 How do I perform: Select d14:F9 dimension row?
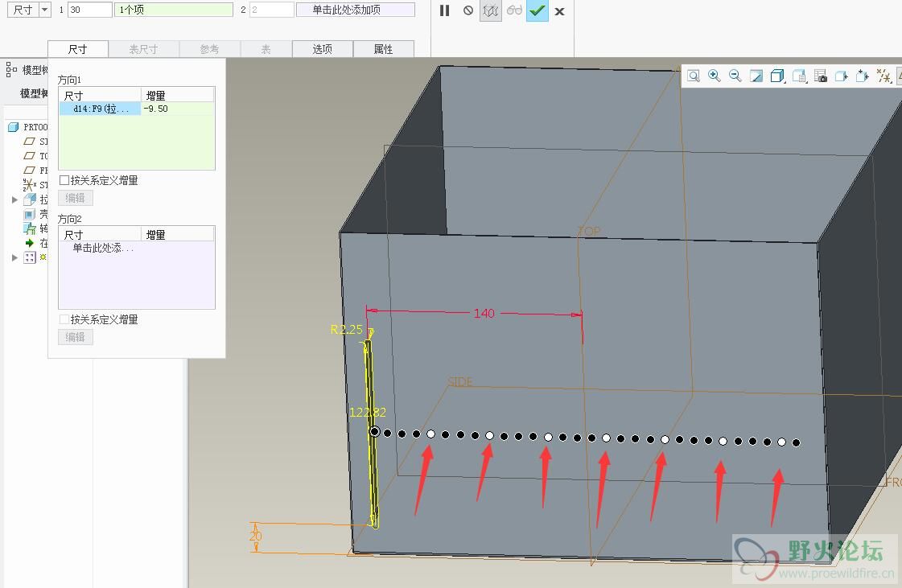click(x=100, y=109)
